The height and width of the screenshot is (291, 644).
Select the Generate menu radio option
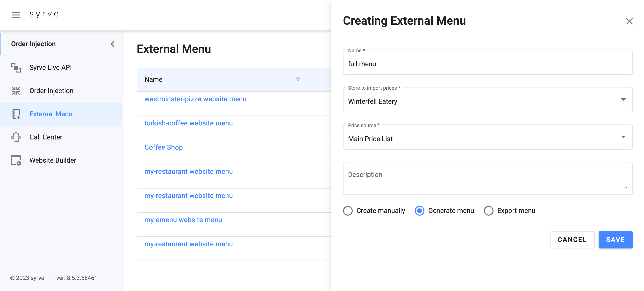coord(419,211)
